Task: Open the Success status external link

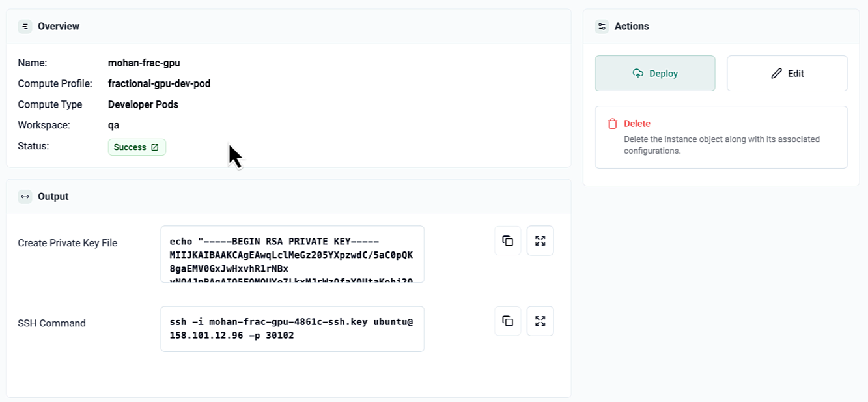Action: [155, 147]
